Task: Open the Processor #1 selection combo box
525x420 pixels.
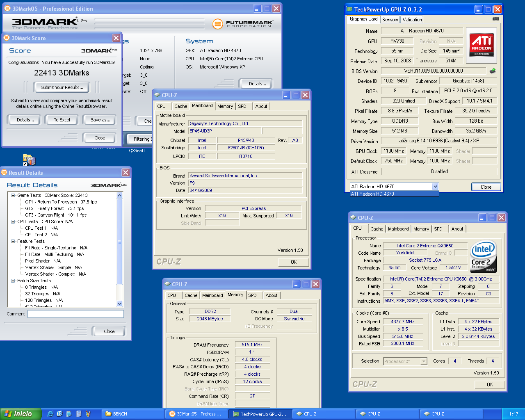Action: (405, 361)
